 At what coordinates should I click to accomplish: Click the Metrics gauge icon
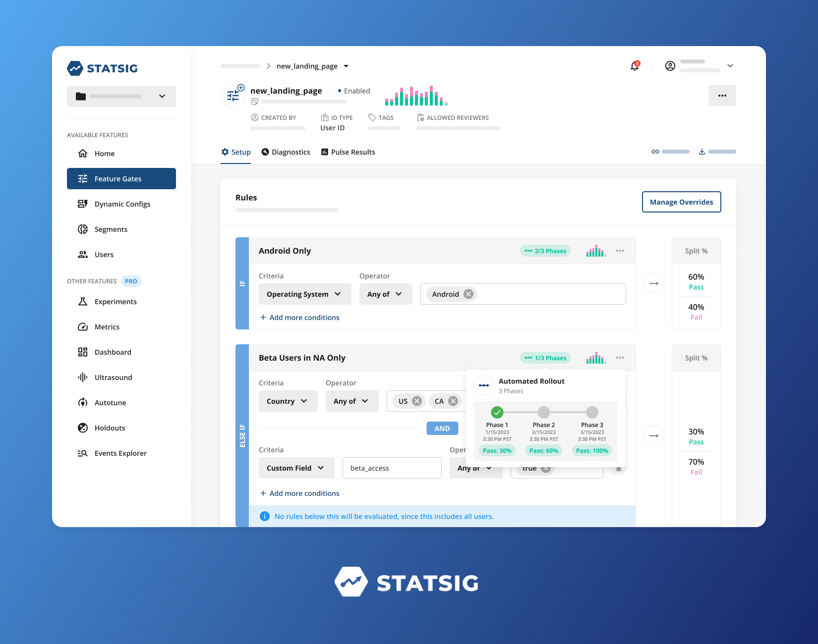(x=83, y=327)
